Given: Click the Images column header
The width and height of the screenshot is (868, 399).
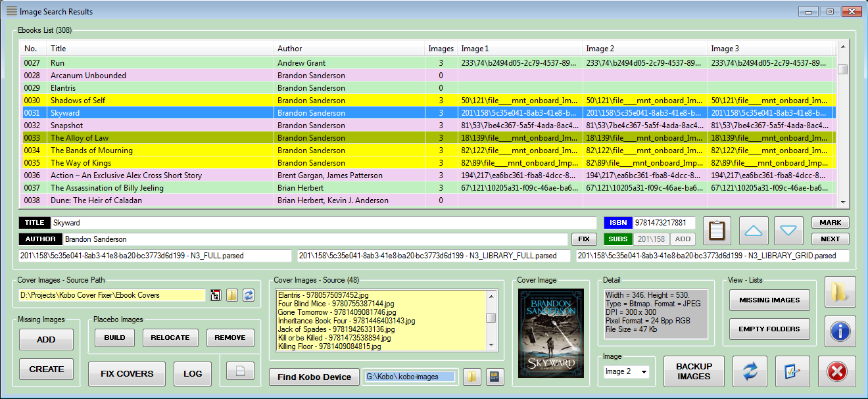Looking at the screenshot, I should tap(441, 49).
